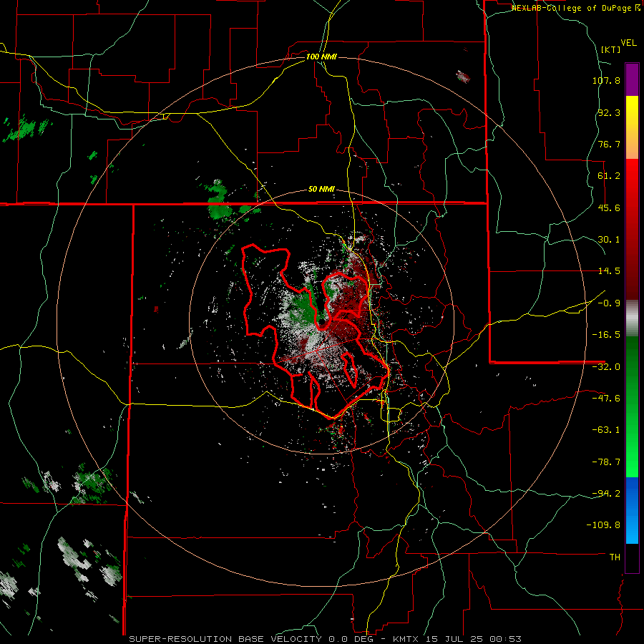Click the -109.8 velocity scale value
The image size is (644, 644).
[x=604, y=525]
